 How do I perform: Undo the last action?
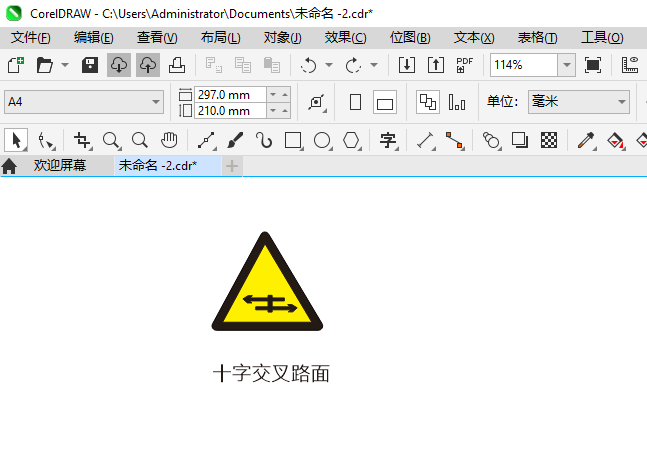[x=309, y=65]
